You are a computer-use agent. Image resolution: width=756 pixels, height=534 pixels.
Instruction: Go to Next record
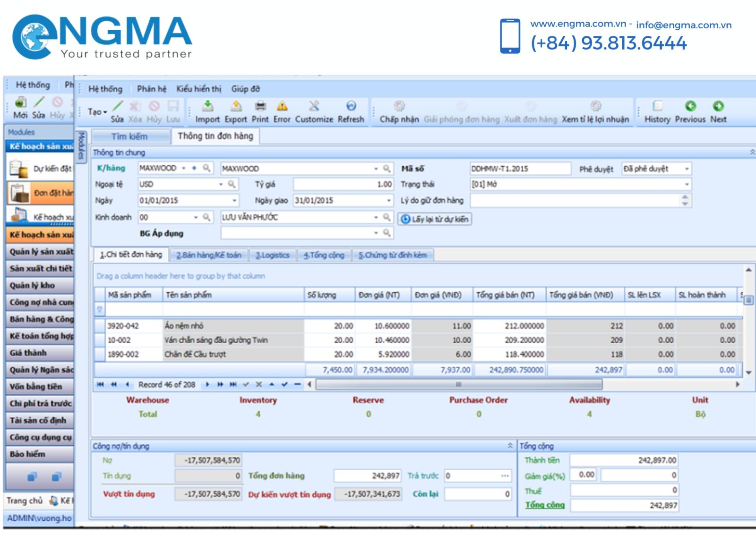(x=718, y=106)
